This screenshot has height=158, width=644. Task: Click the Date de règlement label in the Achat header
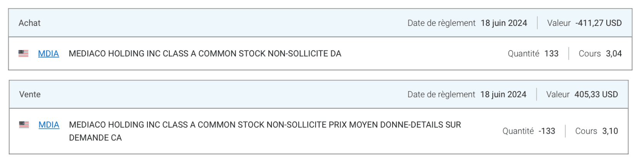[x=442, y=23]
